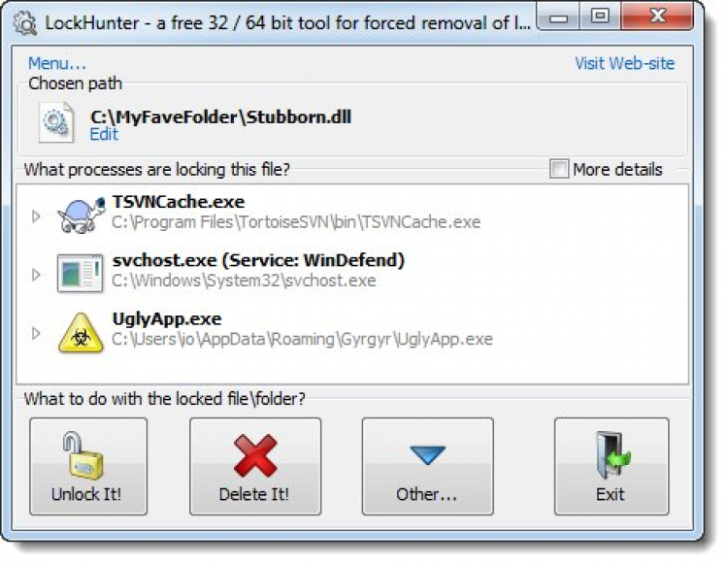Enable the More details checkbox

point(559,169)
